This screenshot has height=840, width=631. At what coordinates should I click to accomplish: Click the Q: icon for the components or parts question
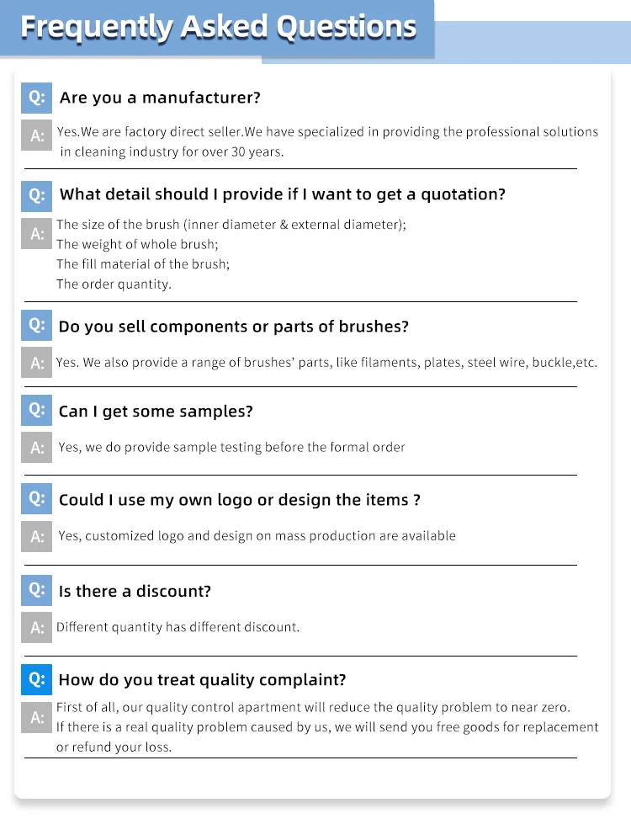coord(36,325)
